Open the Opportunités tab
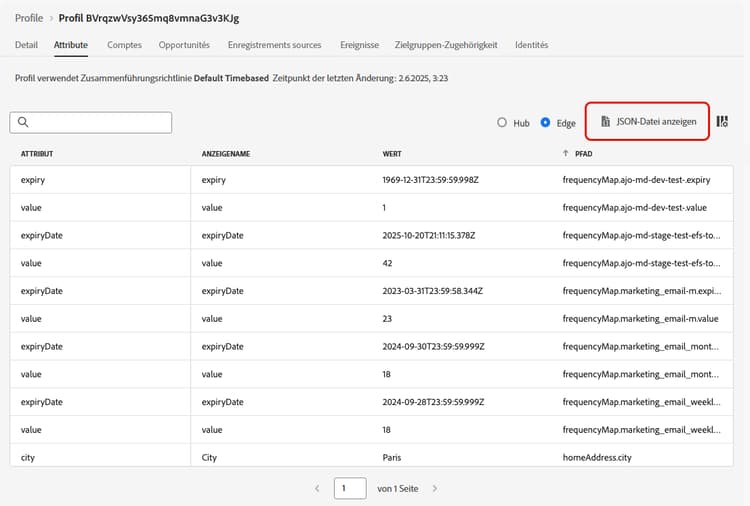Image resolution: width=750 pixels, height=506 pixels. click(x=184, y=45)
